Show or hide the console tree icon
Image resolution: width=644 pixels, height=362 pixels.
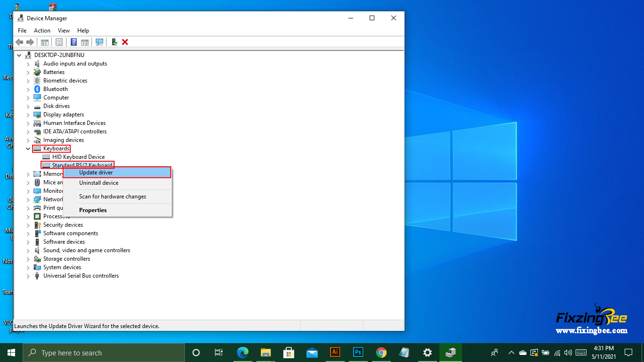45,42
